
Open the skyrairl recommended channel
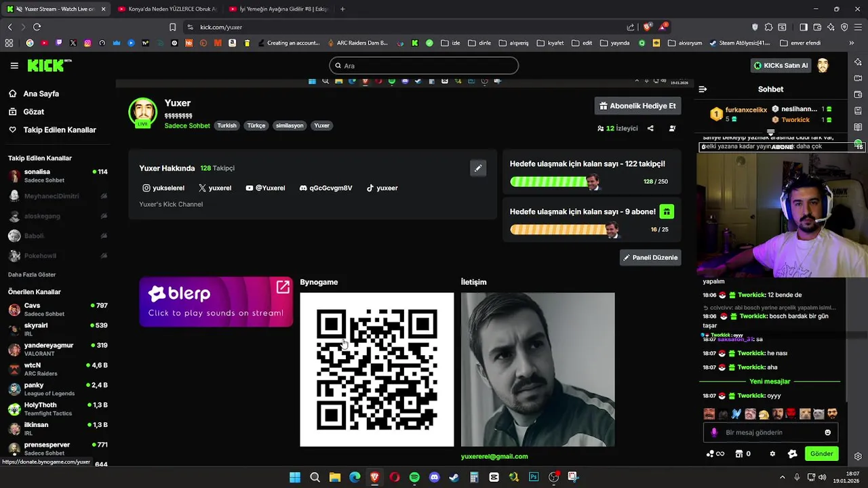(x=58, y=329)
